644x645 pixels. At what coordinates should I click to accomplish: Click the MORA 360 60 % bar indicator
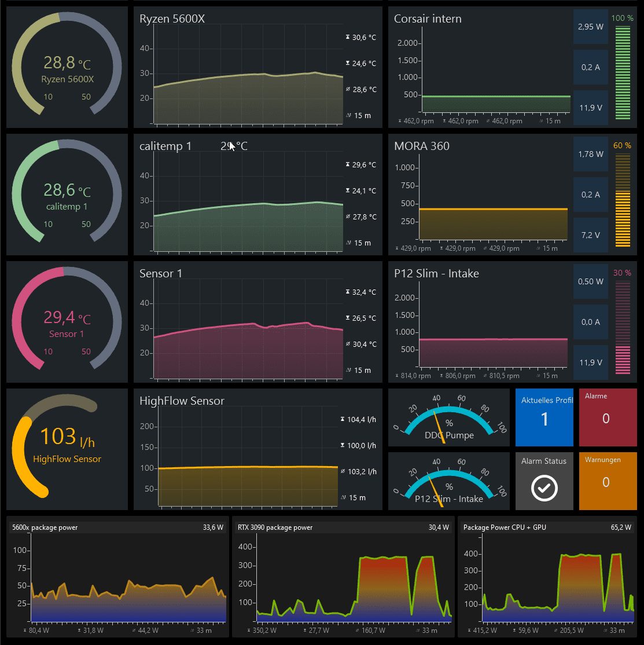point(623,200)
